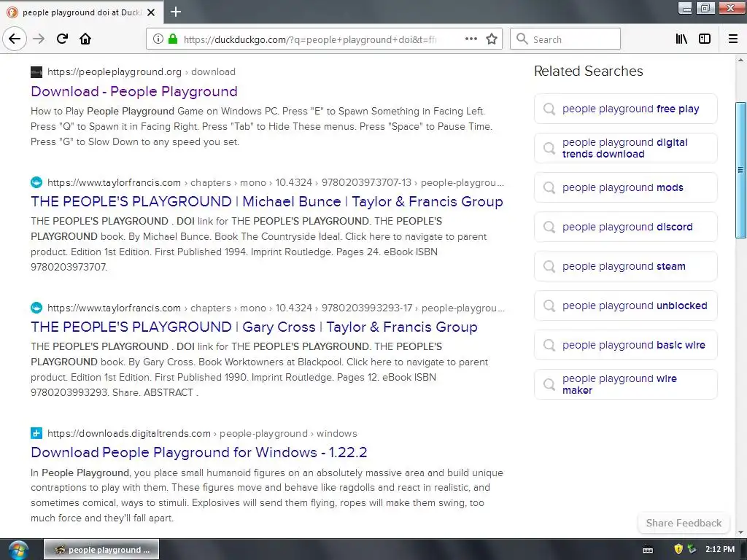The width and height of the screenshot is (747, 560).
Task: Select the people playground taskbar button
Action: [101, 550]
